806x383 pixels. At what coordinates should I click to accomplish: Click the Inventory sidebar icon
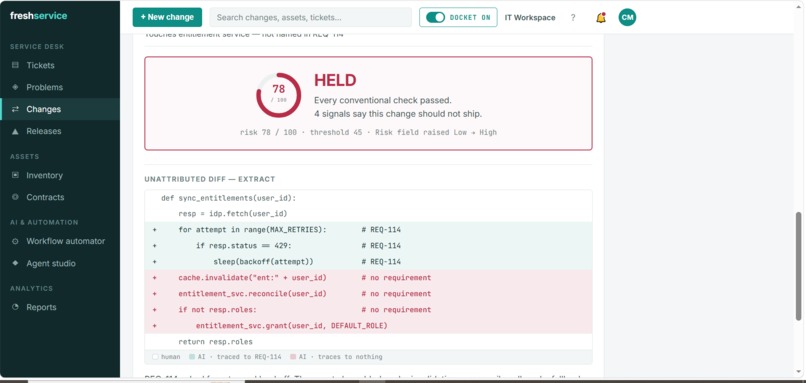click(15, 175)
